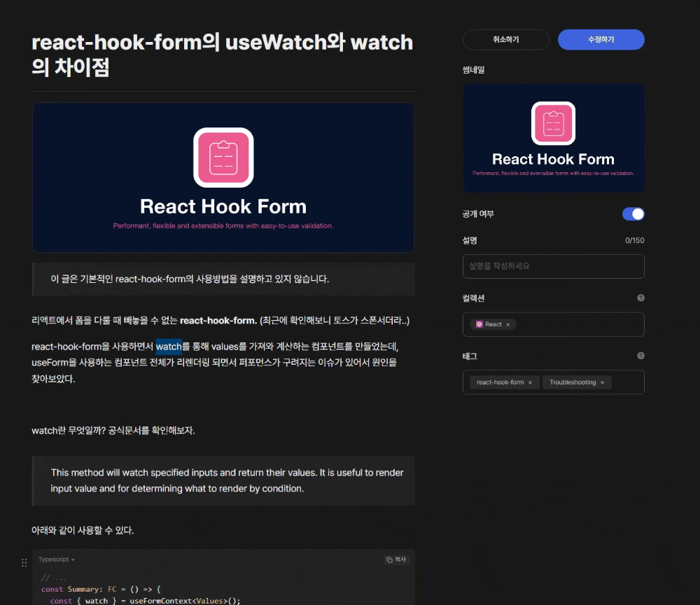Click the highlighted word watch
700x605 pixels.
coord(169,347)
